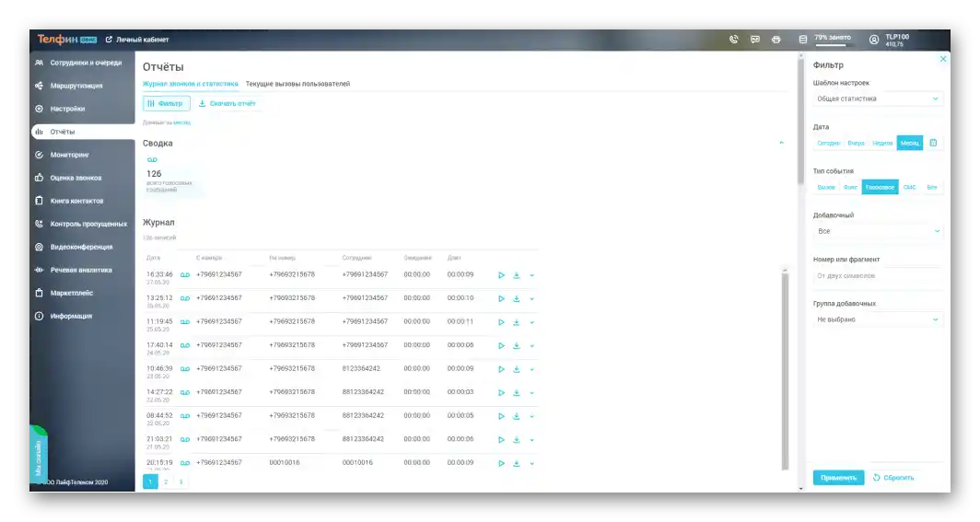Select Сегодня date range
The width and height of the screenshot is (980, 522).
point(828,143)
